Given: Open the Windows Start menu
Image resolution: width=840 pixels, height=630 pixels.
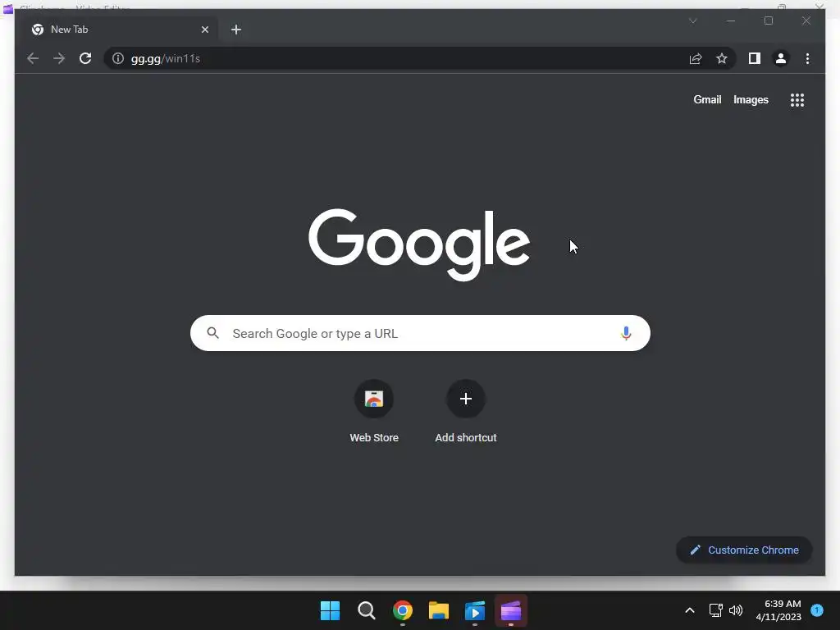Looking at the screenshot, I should coord(330,610).
